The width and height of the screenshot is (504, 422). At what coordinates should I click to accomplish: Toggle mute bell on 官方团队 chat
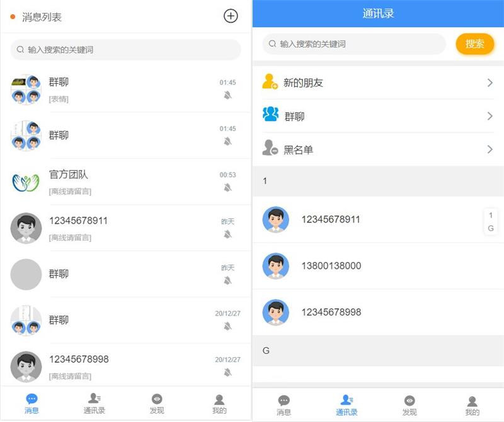click(227, 187)
